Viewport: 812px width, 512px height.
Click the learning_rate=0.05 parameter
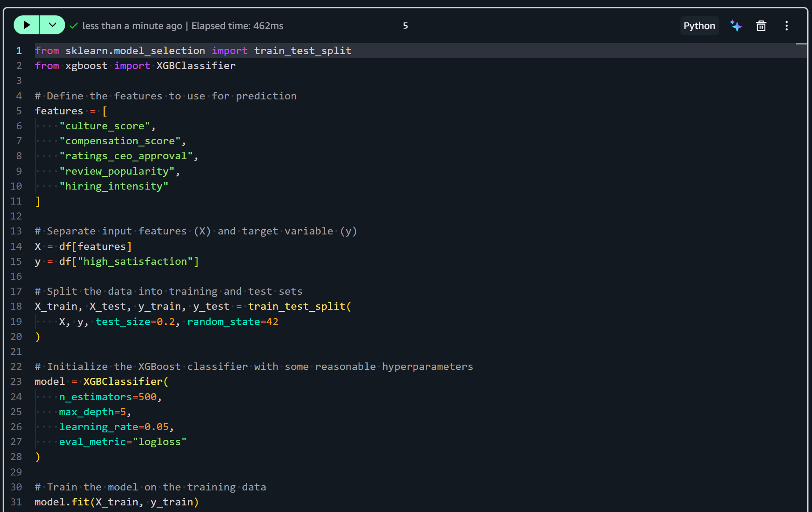pyautogui.click(x=114, y=427)
